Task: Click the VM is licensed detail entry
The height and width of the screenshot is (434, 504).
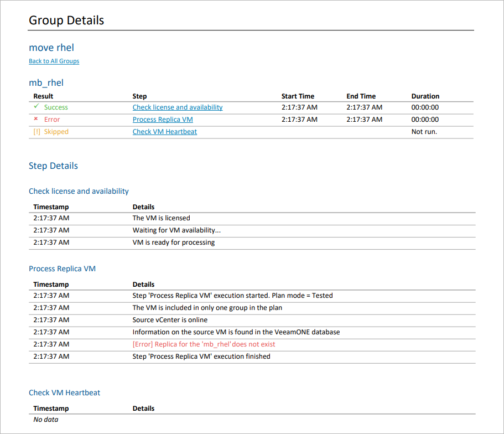Action: [x=161, y=218]
